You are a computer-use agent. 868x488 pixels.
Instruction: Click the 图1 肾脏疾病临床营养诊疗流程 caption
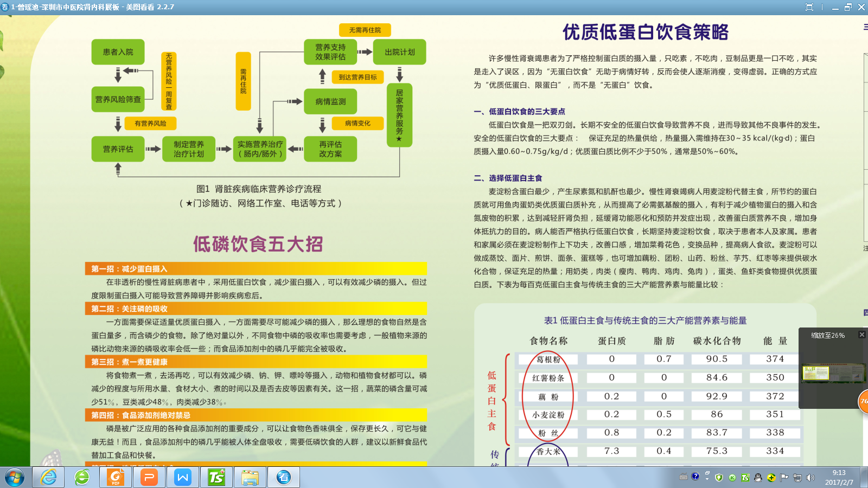tap(259, 189)
